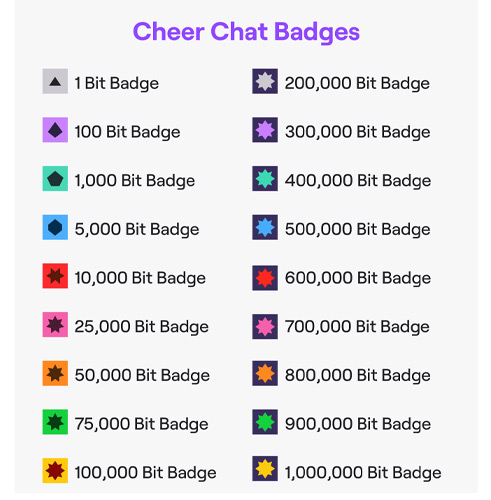Select the 800,000 Bit Badge label text

[x=358, y=375]
